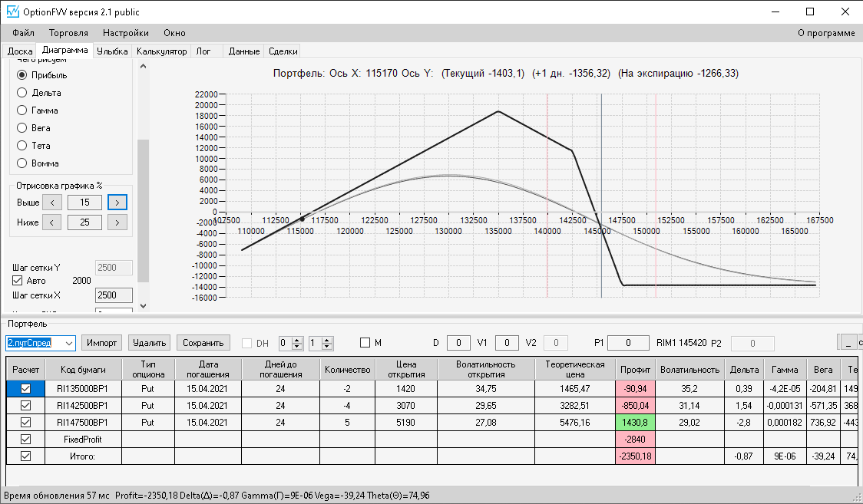Click the left panel scrollbar thumb

tap(143, 210)
